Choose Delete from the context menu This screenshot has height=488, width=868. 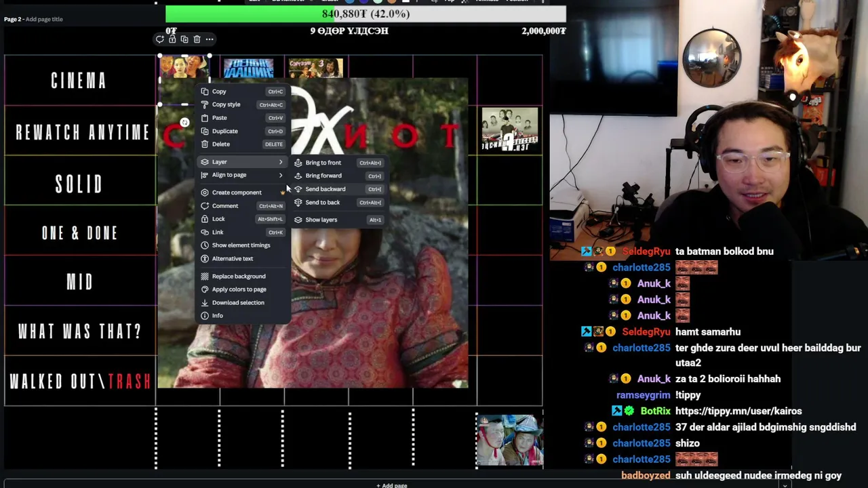243,144
